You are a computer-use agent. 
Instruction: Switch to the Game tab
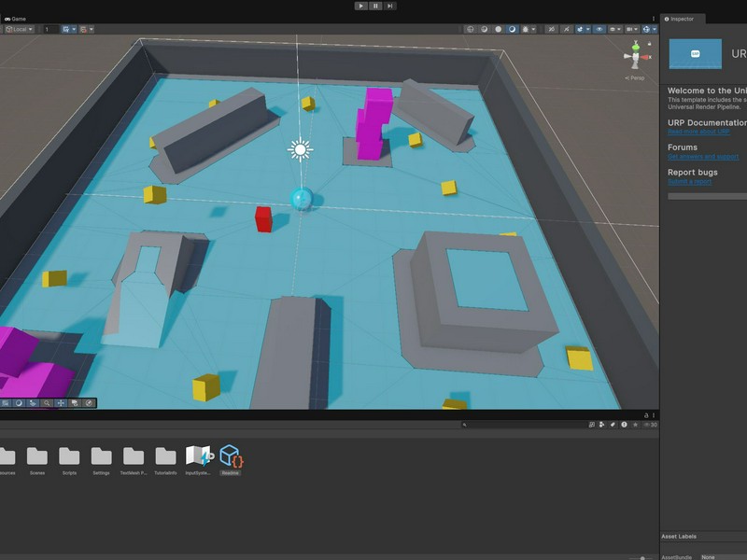(x=16, y=19)
